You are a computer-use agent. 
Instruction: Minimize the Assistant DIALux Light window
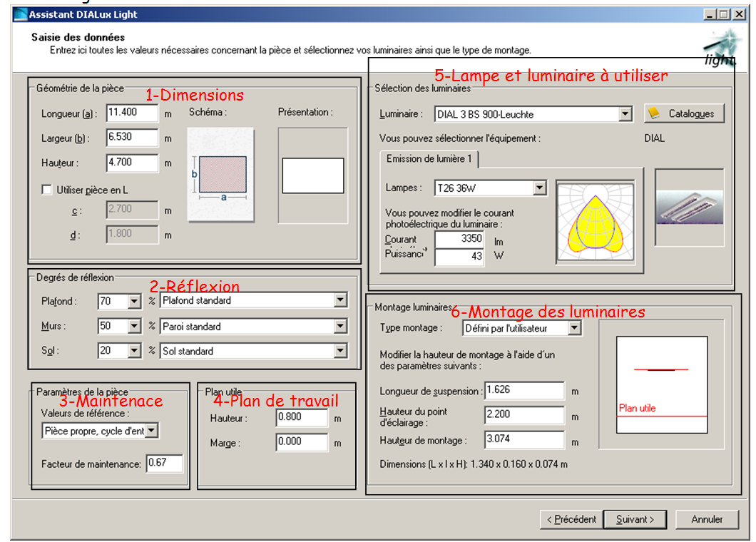pyautogui.click(x=709, y=14)
